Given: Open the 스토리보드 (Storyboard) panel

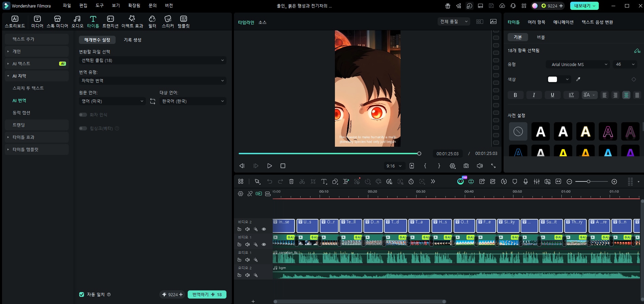Looking at the screenshot, I should point(15,21).
